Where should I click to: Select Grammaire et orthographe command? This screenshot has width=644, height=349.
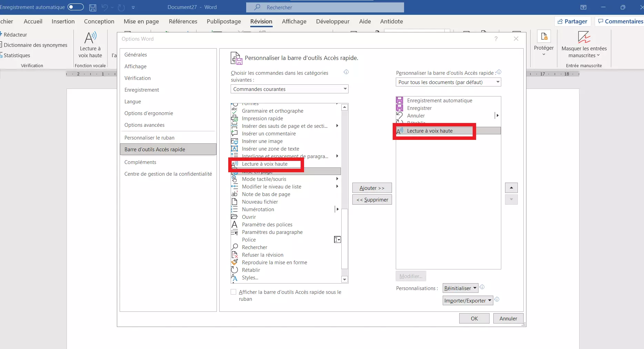click(286, 111)
